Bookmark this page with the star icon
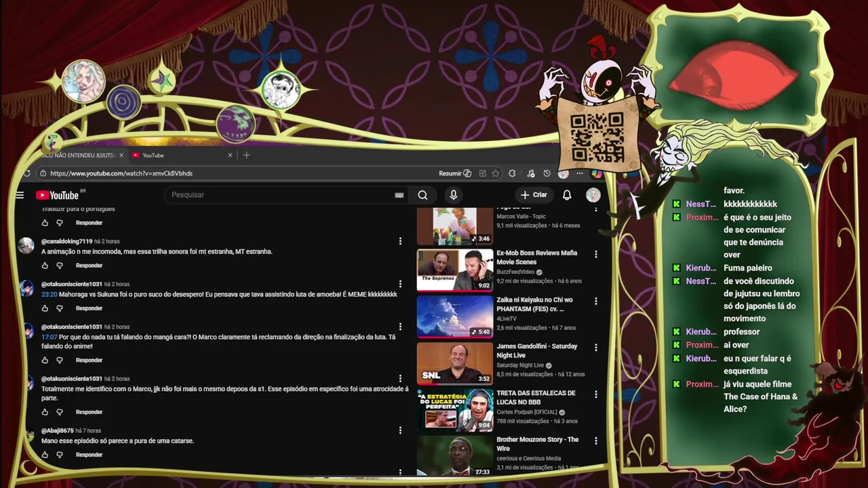Image resolution: width=868 pixels, height=488 pixels. [496, 174]
